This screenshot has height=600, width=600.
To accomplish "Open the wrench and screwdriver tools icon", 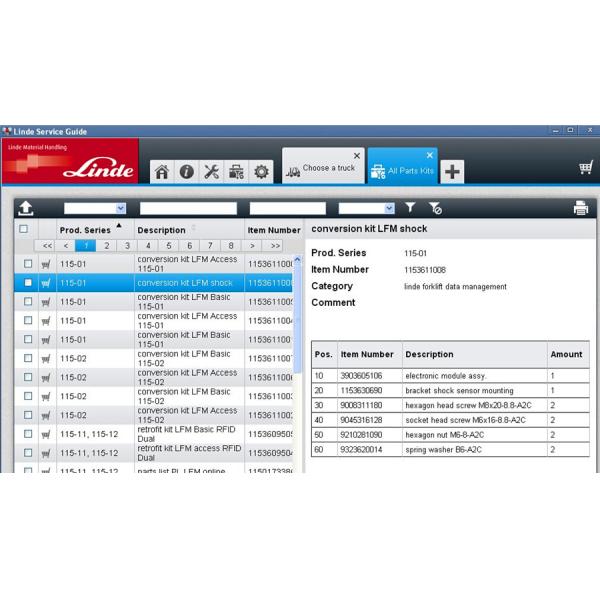I will pos(212,171).
